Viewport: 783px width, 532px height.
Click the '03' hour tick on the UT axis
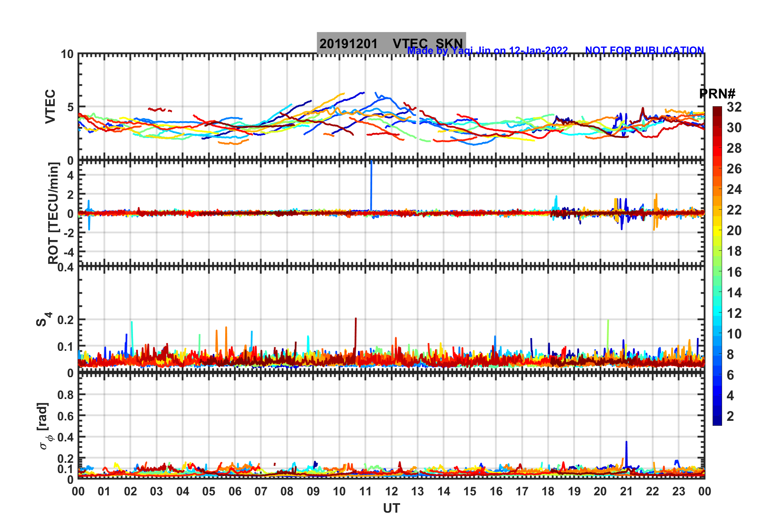156,491
